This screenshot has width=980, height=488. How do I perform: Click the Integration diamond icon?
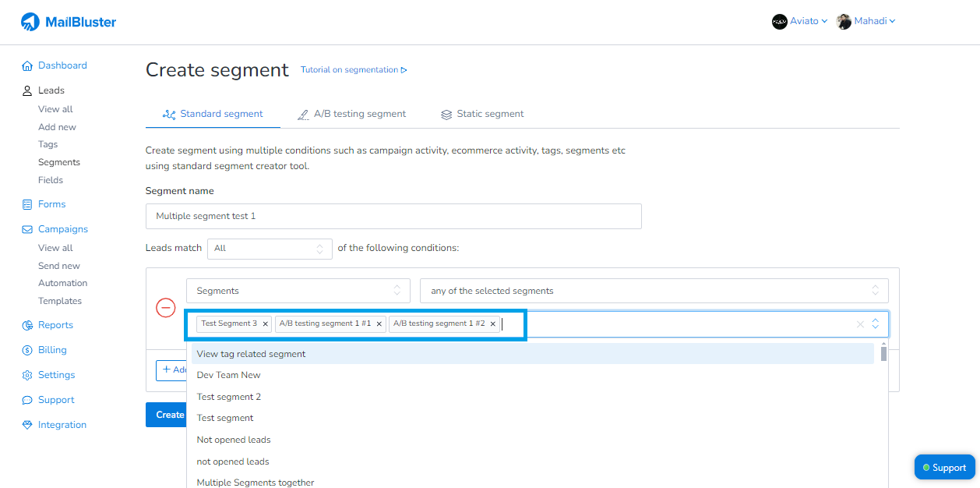[x=27, y=426]
